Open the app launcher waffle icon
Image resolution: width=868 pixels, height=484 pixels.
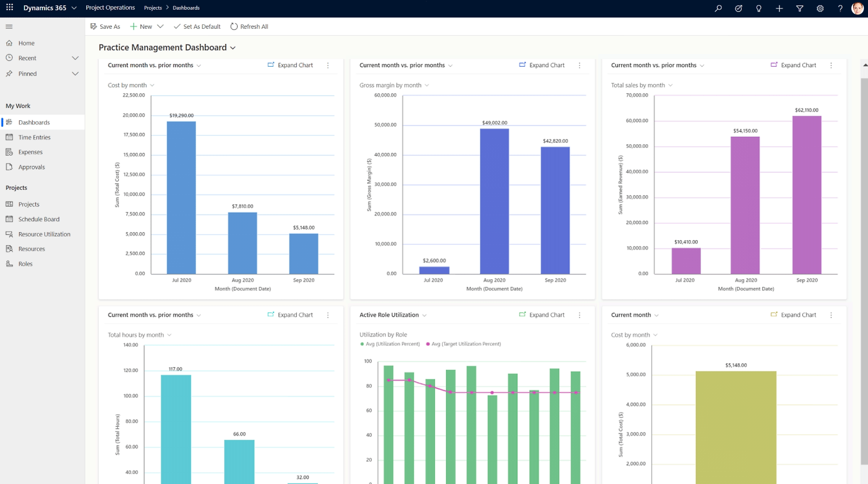click(10, 8)
